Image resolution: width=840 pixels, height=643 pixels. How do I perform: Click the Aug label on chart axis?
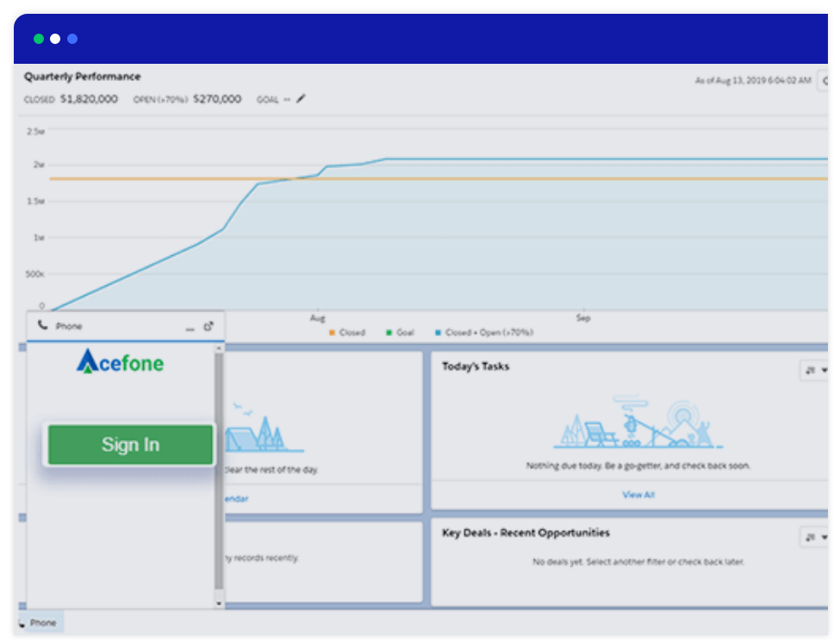(x=317, y=318)
